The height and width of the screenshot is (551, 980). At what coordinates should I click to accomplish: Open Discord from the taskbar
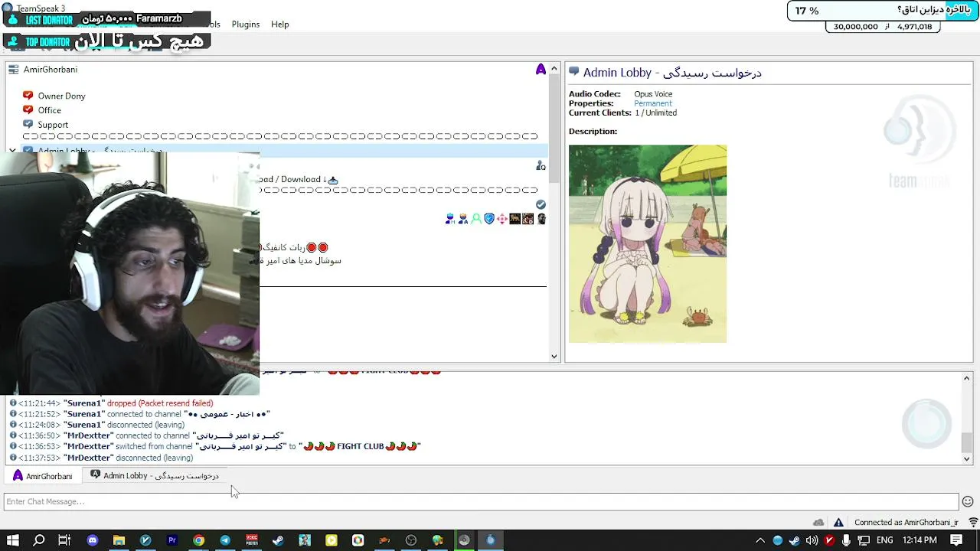[93, 540]
